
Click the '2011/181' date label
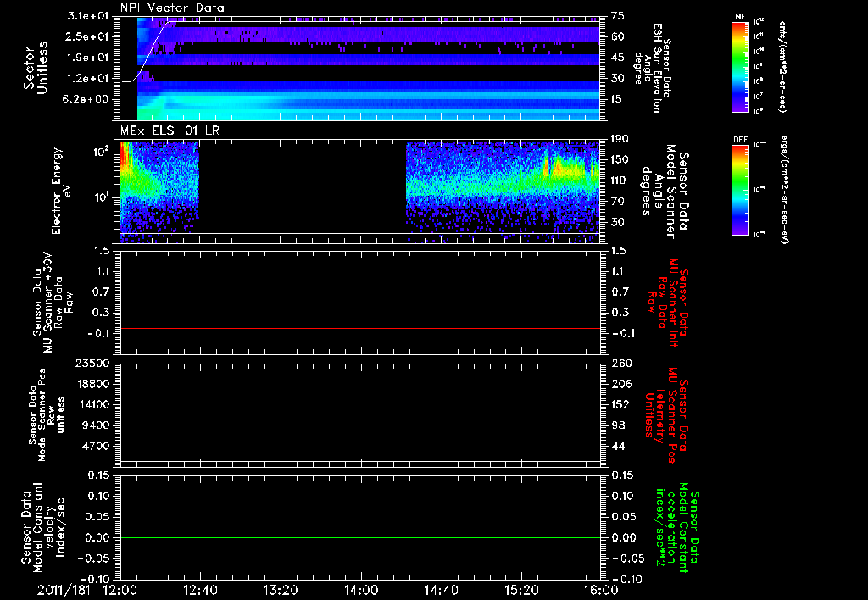pos(64,591)
